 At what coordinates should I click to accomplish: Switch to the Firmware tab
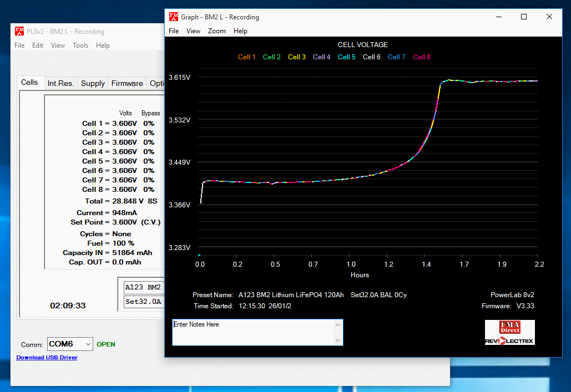(x=127, y=83)
